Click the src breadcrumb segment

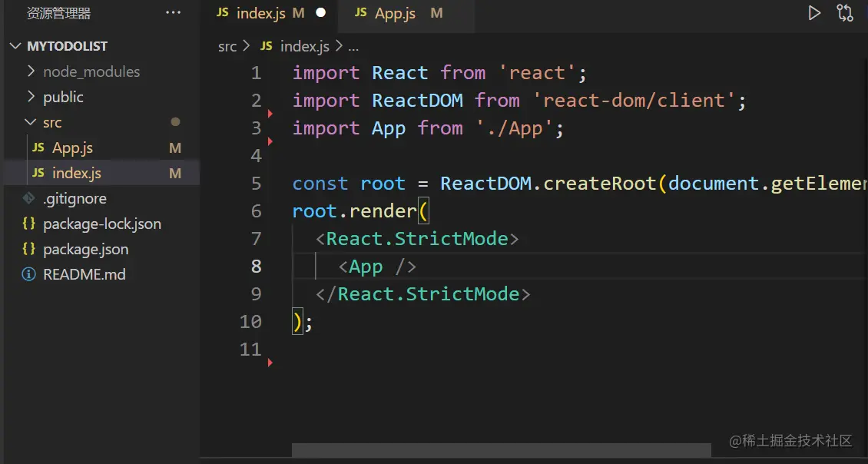(x=227, y=47)
